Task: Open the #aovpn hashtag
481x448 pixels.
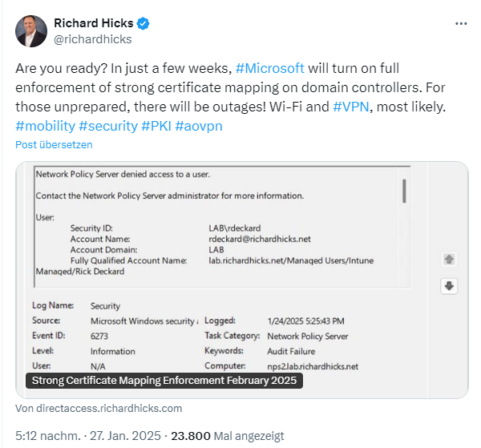Action: click(199, 126)
